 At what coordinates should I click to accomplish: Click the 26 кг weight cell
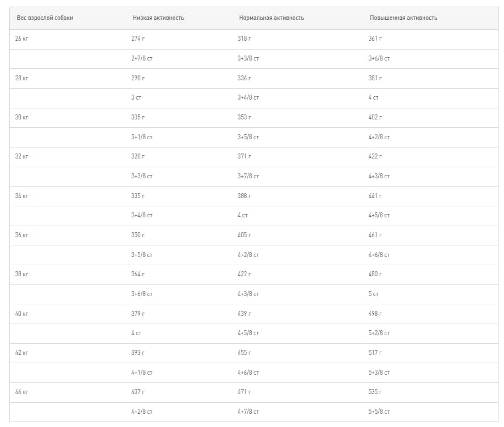[22, 39]
